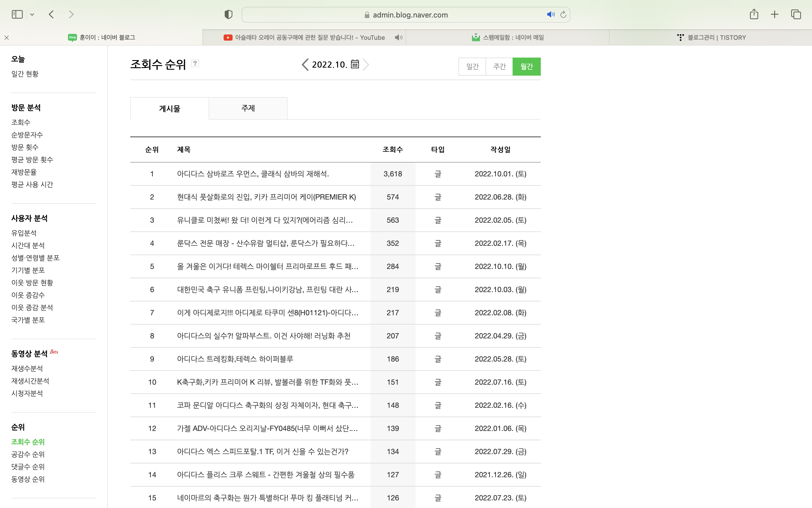Go to previous month arrow

pyautogui.click(x=305, y=65)
